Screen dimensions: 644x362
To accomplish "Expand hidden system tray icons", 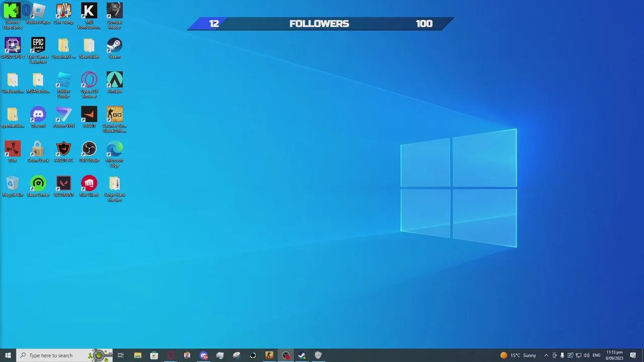I will pyautogui.click(x=546, y=355).
